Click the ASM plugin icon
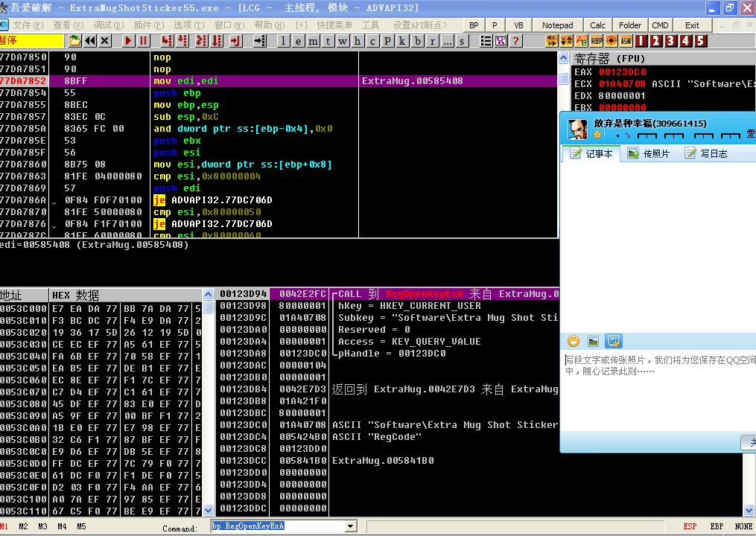The width and height of the screenshot is (756, 536). pyautogui.click(x=626, y=41)
